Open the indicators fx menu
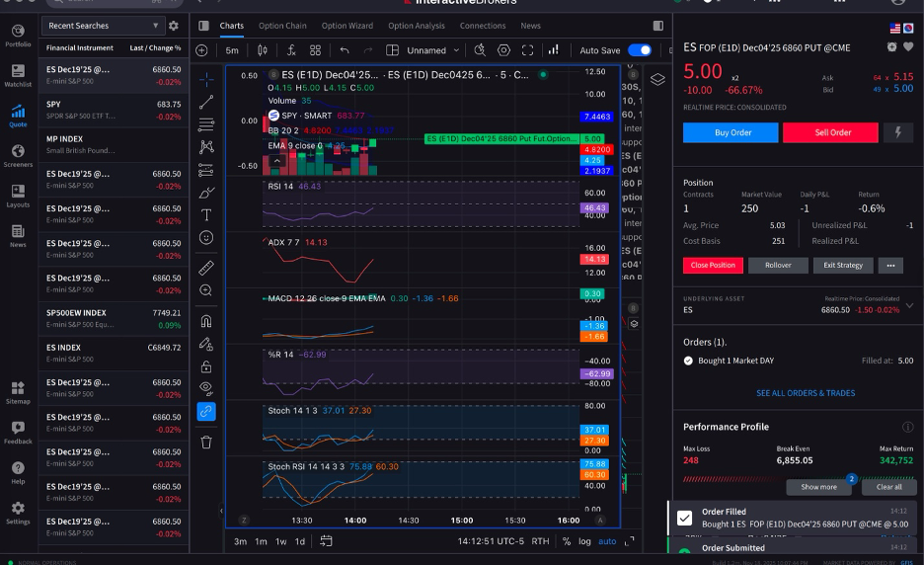This screenshot has width=924, height=565. pos(291,50)
